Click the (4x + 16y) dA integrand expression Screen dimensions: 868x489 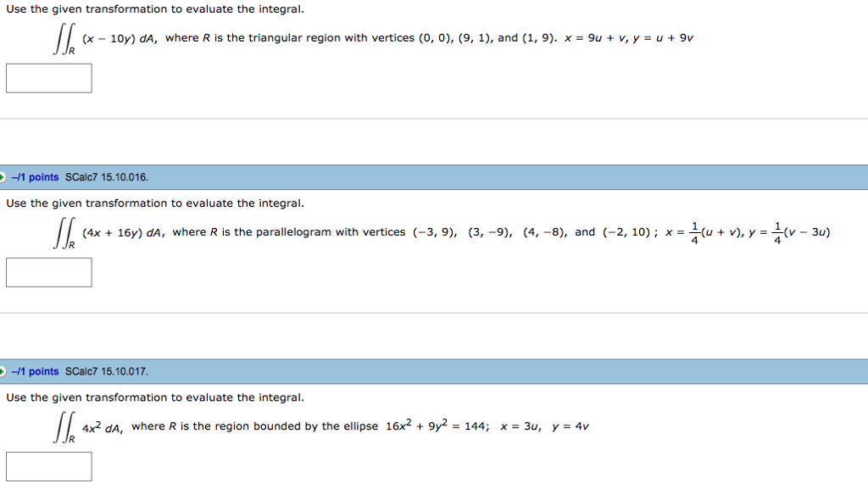(124, 233)
